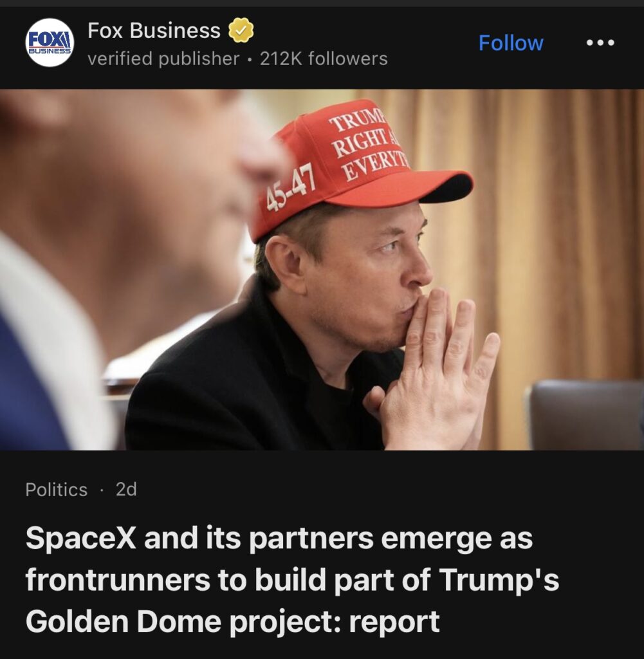Viewport: 644px width, 659px height.
Task: Select the Politics category tag
Action: pyautogui.click(x=56, y=489)
